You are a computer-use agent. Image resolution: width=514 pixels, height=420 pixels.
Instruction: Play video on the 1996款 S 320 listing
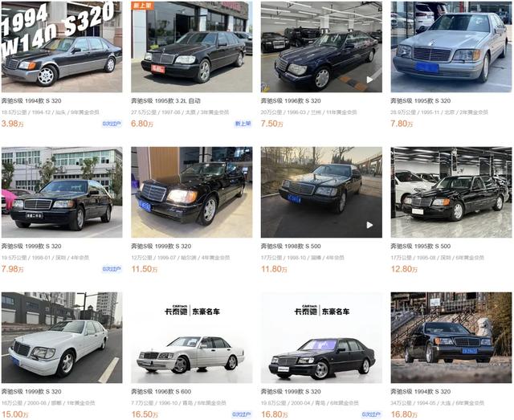[x=369, y=80]
